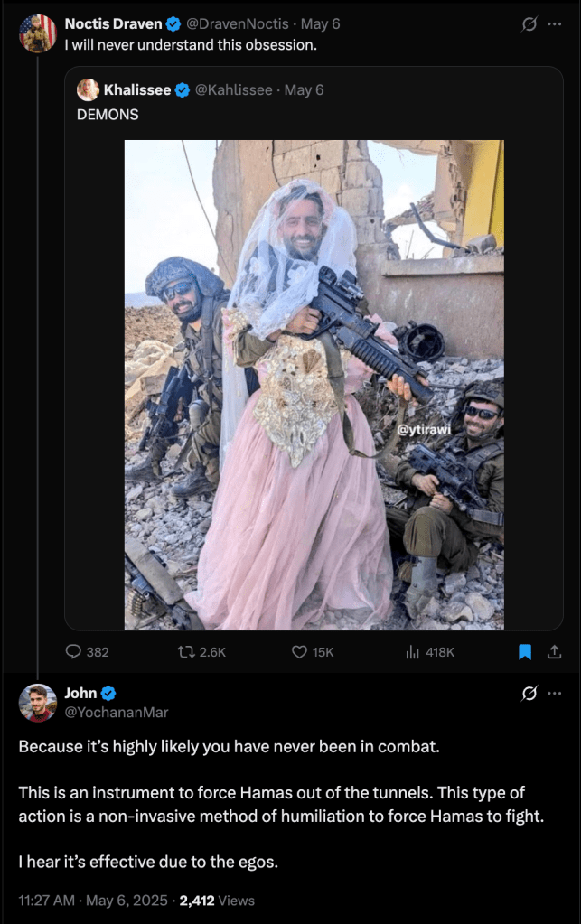Click the share icon on Noctis Draven's post
Screen dimensions: 581x924
555,652
